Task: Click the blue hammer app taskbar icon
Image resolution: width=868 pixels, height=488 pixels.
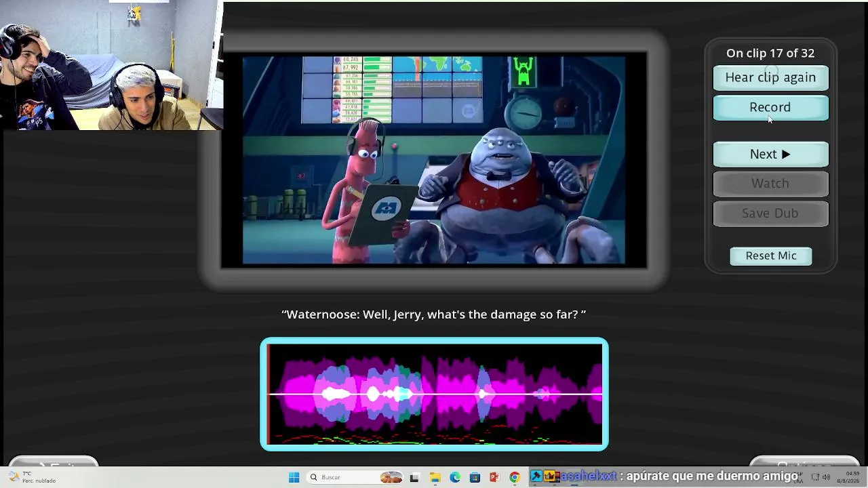Action: click(x=536, y=476)
